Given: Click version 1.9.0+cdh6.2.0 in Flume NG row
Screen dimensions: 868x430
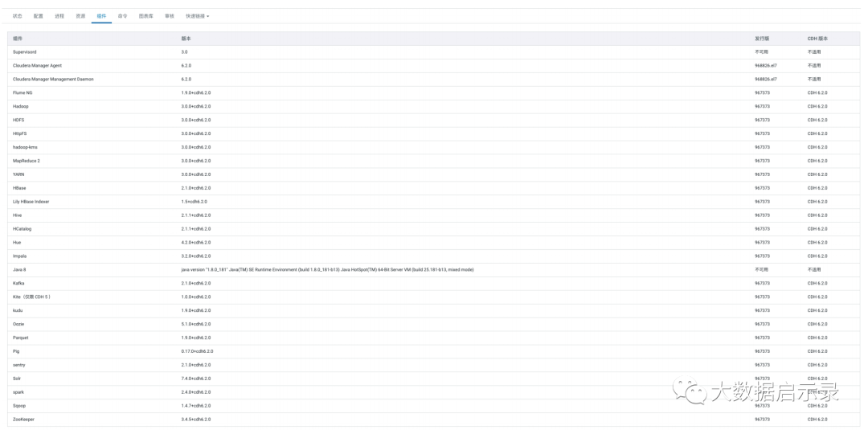Looking at the screenshot, I should (x=195, y=92).
